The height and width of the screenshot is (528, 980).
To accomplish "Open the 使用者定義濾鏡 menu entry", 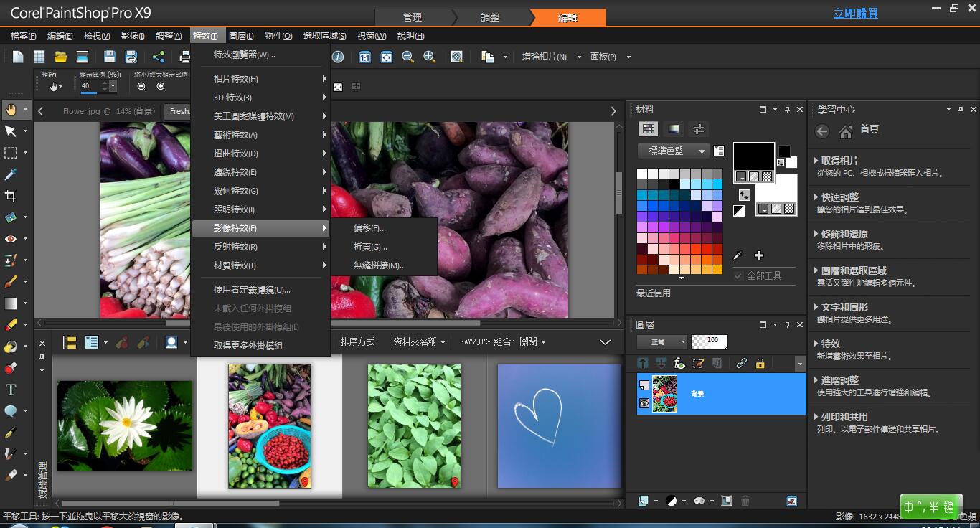I will pyautogui.click(x=260, y=290).
